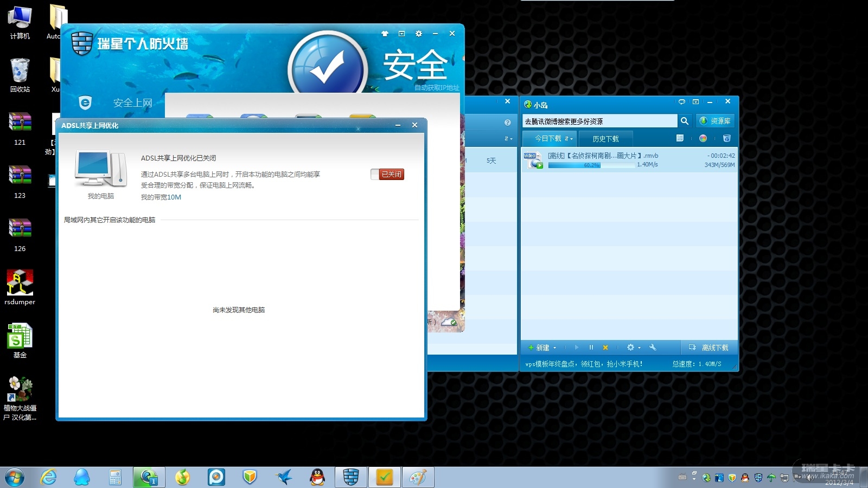Image resolution: width=868 pixels, height=488 pixels.
Task: Click the 60.2% download progress bar
Action: (x=591, y=165)
